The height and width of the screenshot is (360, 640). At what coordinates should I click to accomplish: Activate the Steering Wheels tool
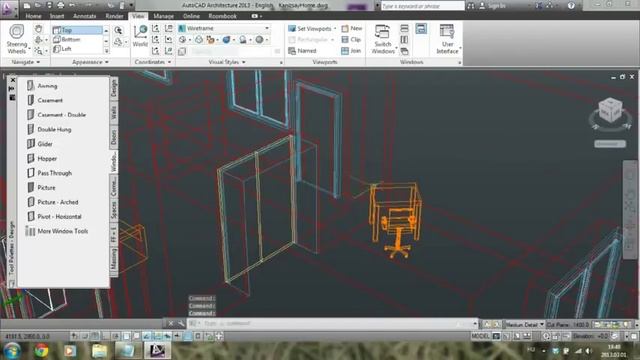coord(17,39)
